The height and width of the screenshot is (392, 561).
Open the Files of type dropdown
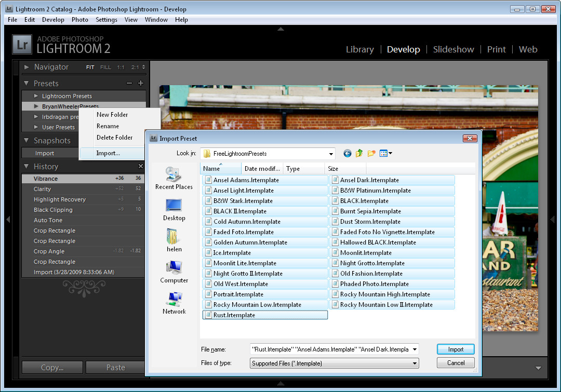[x=334, y=363]
